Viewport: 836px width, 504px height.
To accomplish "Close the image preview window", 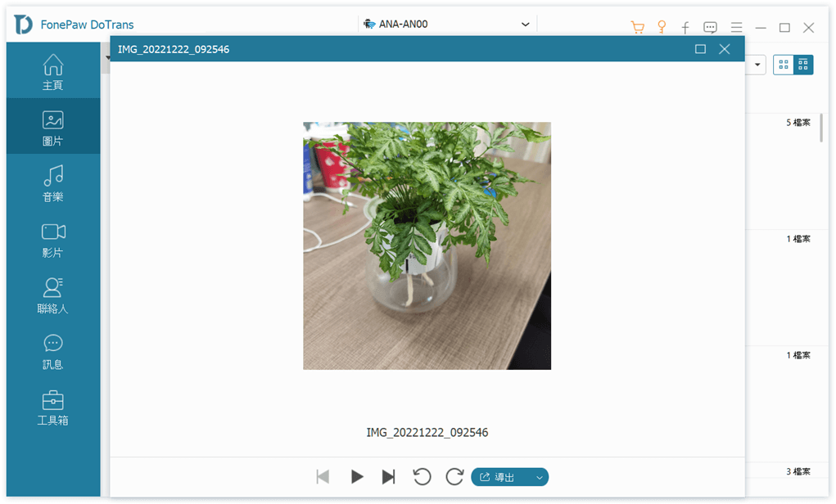I will tap(724, 49).
